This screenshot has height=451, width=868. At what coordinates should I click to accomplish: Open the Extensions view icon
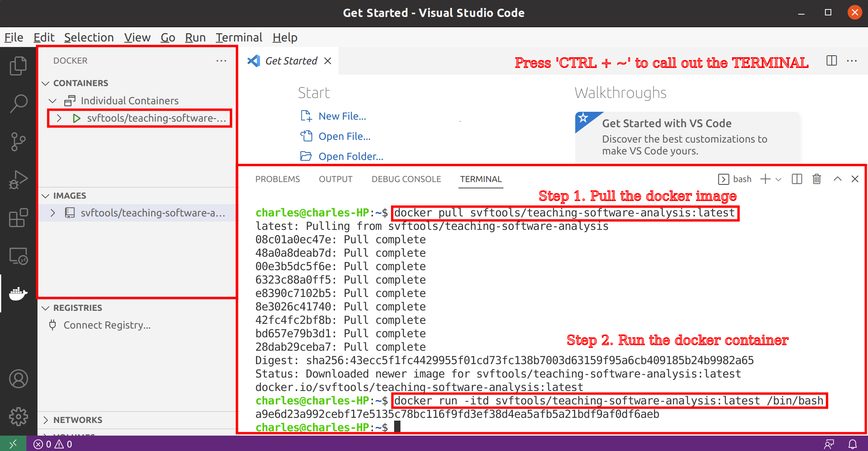(x=18, y=218)
